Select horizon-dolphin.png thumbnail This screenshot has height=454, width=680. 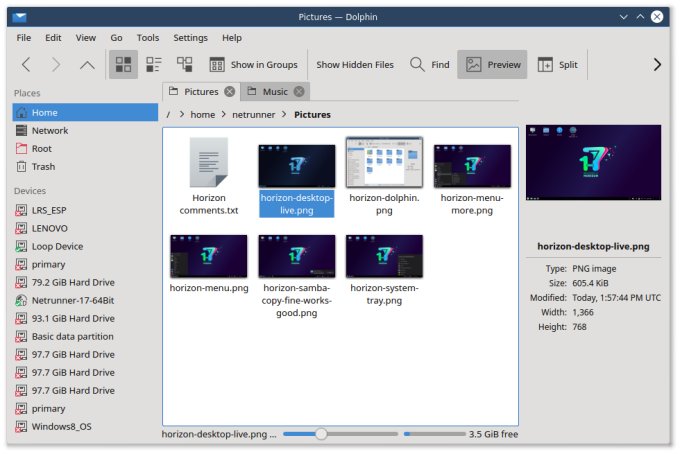tap(384, 163)
